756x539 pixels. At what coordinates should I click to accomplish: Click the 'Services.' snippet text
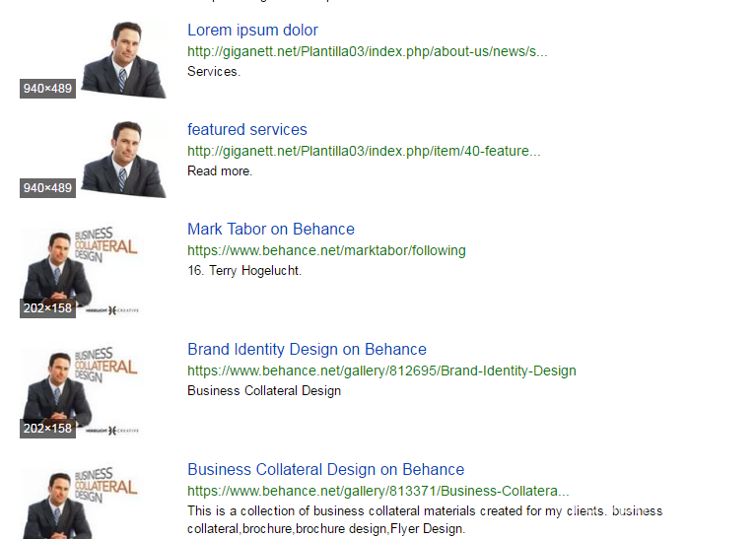pyautogui.click(x=214, y=71)
